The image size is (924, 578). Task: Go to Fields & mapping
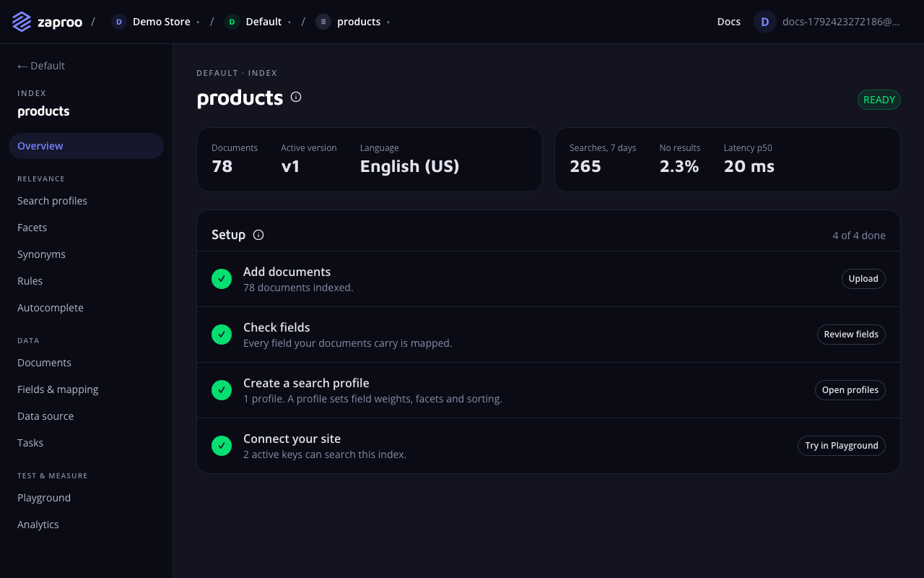click(x=86, y=389)
